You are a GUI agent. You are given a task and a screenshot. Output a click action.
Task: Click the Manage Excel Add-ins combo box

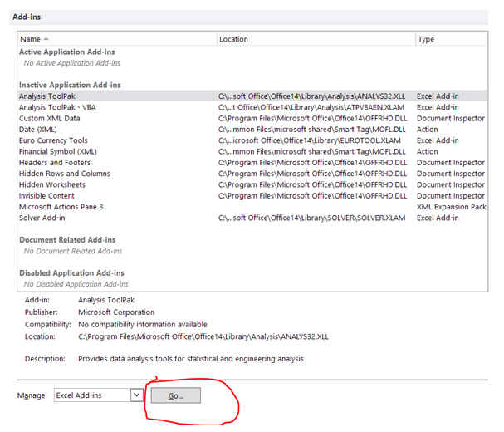pos(91,395)
